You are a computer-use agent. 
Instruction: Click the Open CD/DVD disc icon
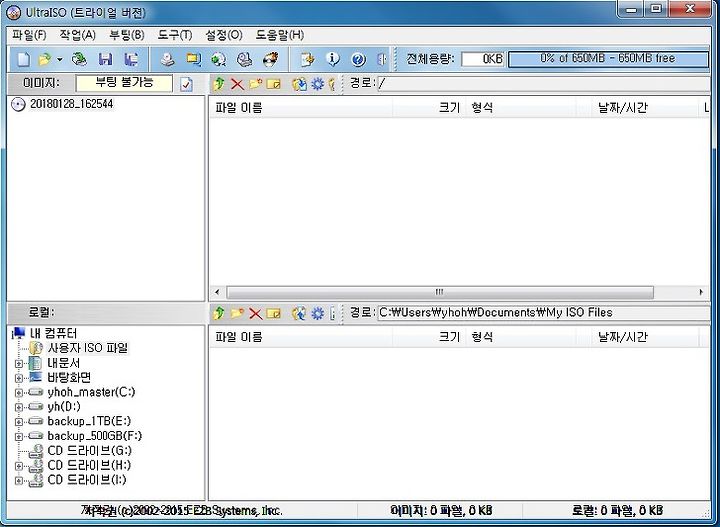tap(80, 59)
